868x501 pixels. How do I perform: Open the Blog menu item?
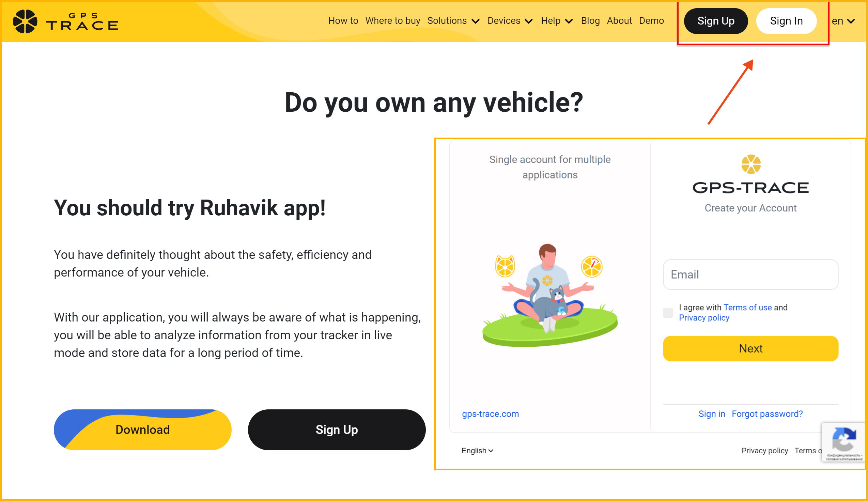click(589, 21)
